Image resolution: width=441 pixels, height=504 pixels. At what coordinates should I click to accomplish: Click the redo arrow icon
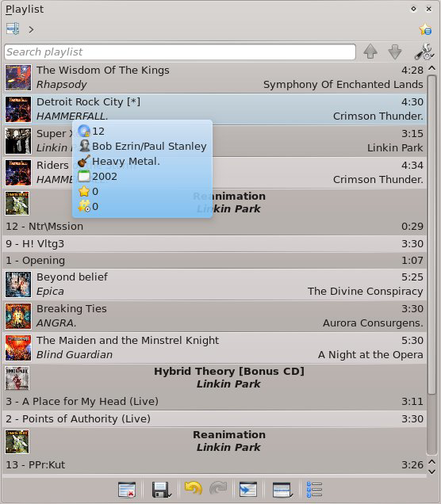(x=218, y=489)
